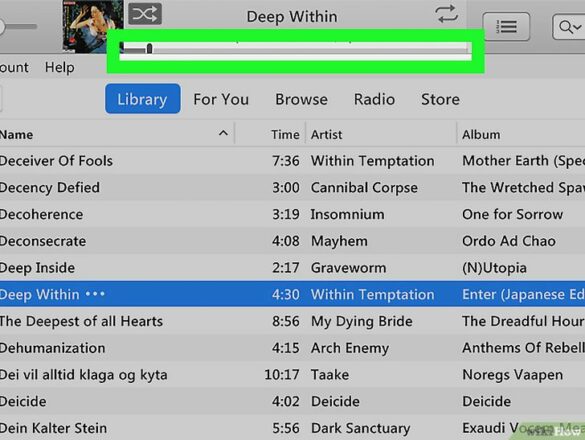Click album Ordo Ad Chao
This screenshot has height=440, width=585.
pyautogui.click(x=509, y=241)
